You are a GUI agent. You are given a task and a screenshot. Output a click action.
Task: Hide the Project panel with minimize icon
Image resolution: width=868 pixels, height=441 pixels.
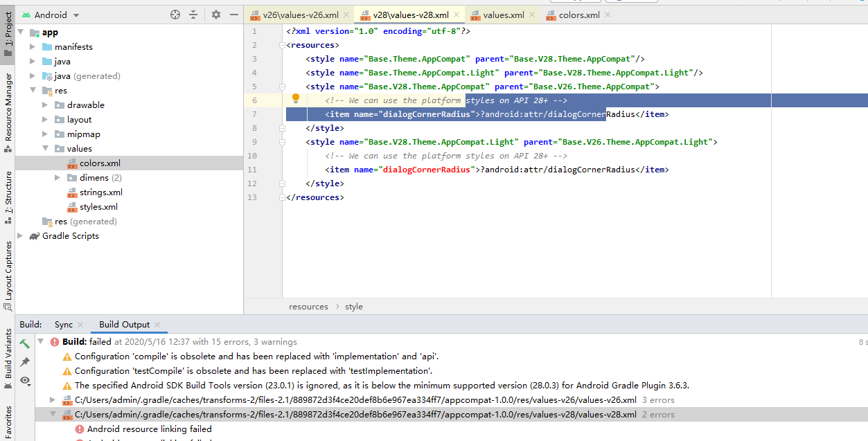click(233, 15)
